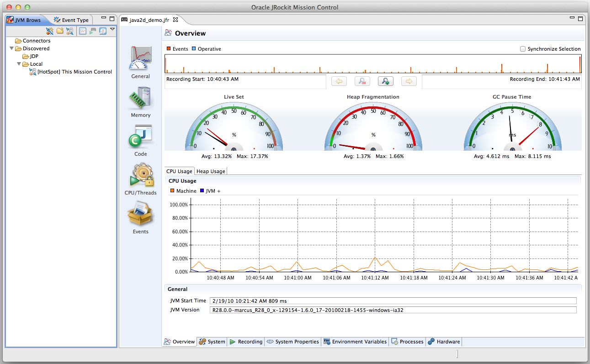
Task: Open the JVM Browser view menu dropdown
Action: [x=112, y=30]
